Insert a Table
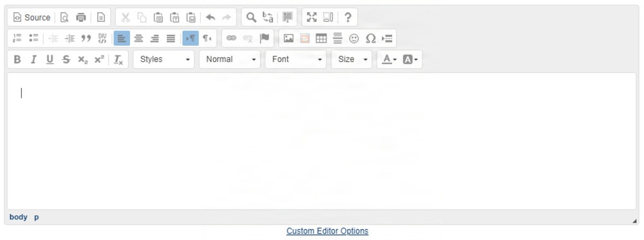The height and width of the screenshot is (240, 644). coord(321,38)
